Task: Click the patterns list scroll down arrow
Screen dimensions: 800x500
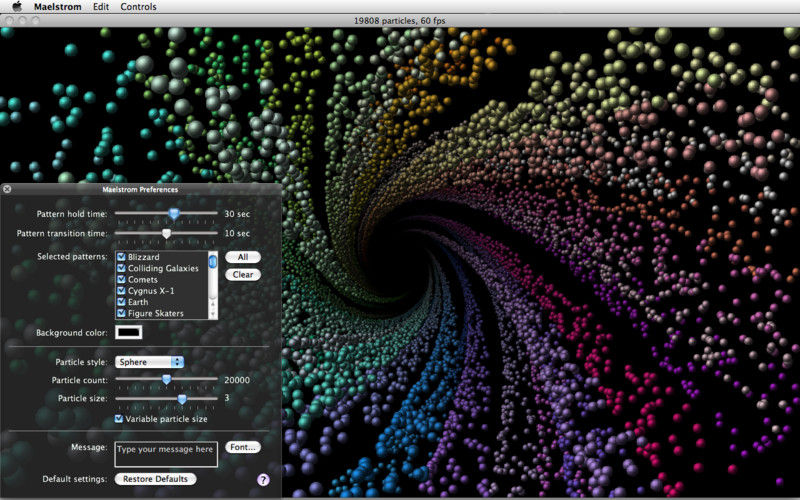Action: click(213, 314)
